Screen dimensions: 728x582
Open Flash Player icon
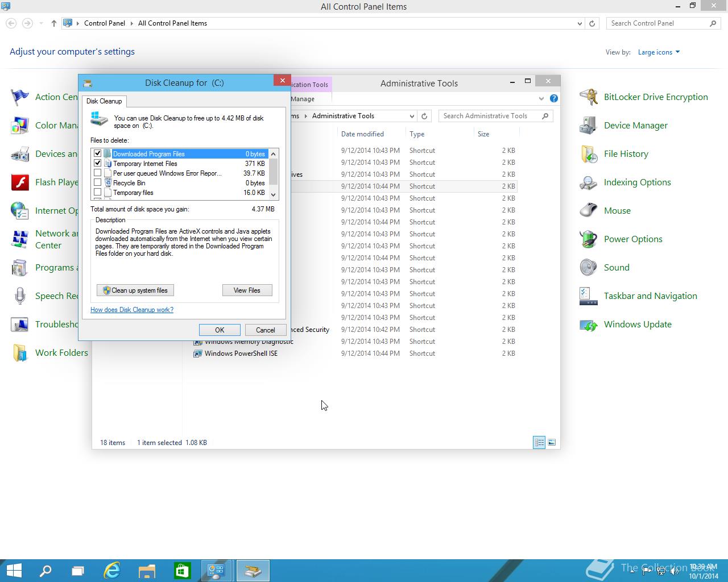click(20, 182)
